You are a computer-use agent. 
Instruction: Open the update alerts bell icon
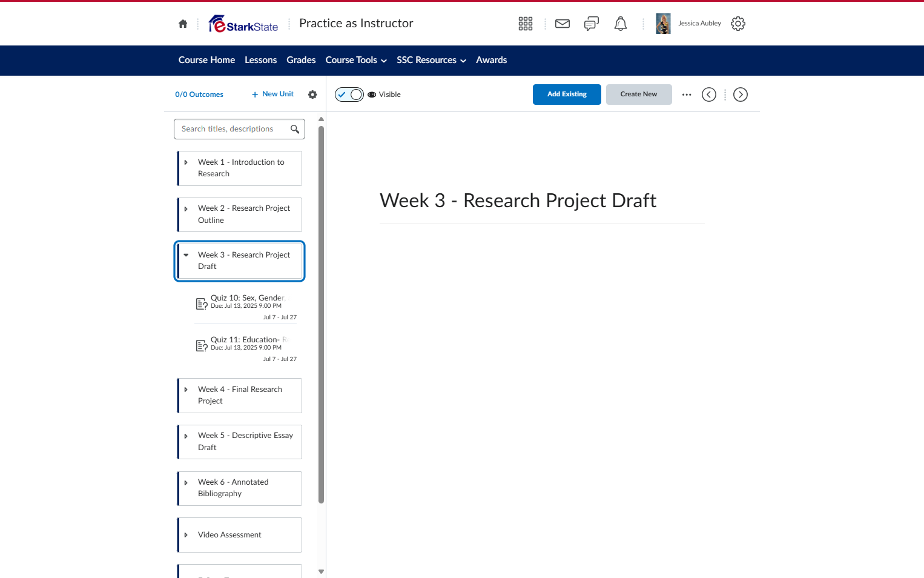click(621, 24)
